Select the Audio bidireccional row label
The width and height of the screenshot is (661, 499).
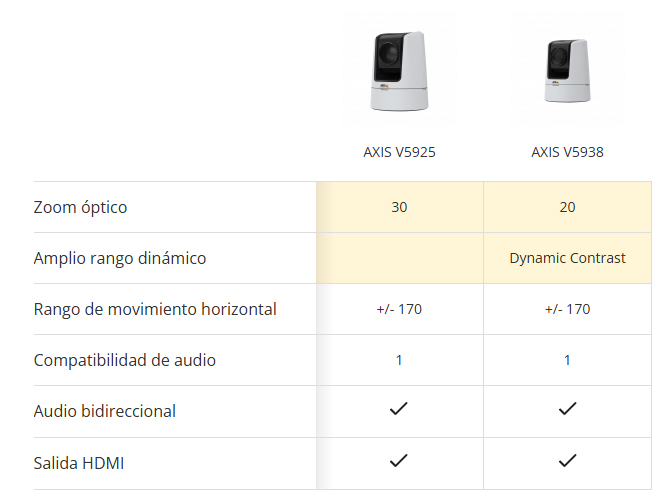tap(105, 411)
